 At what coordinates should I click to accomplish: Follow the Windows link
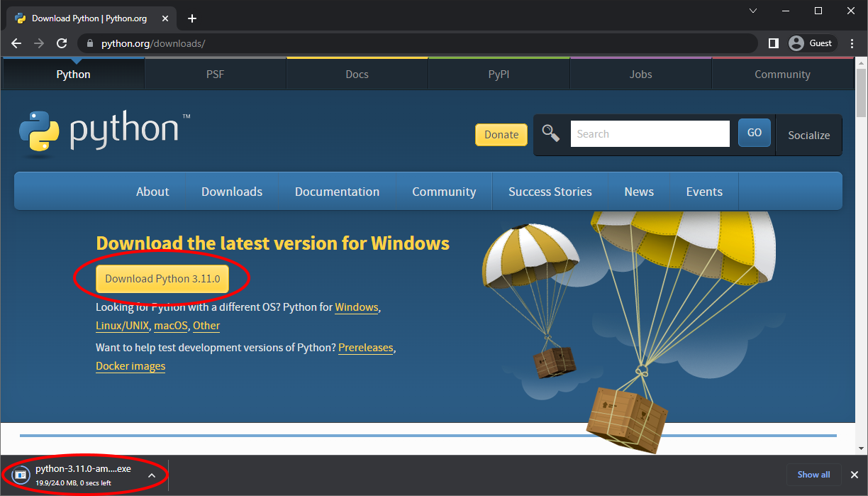tap(357, 308)
